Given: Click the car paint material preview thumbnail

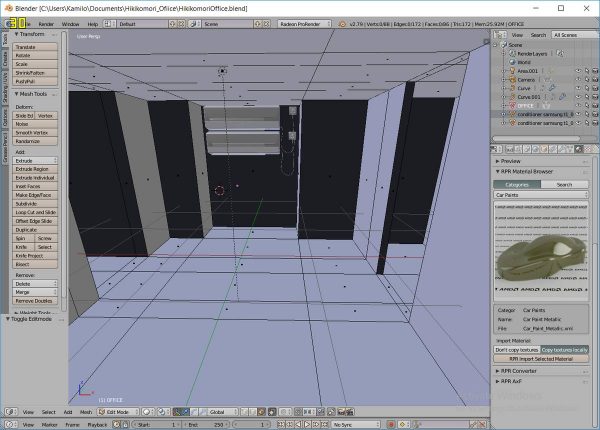Looking at the screenshot, I should pyautogui.click(x=541, y=250).
